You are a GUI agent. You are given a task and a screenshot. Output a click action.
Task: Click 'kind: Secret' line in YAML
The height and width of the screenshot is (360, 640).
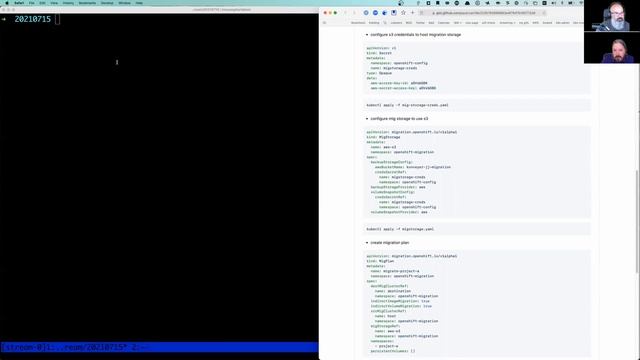[x=379, y=53]
